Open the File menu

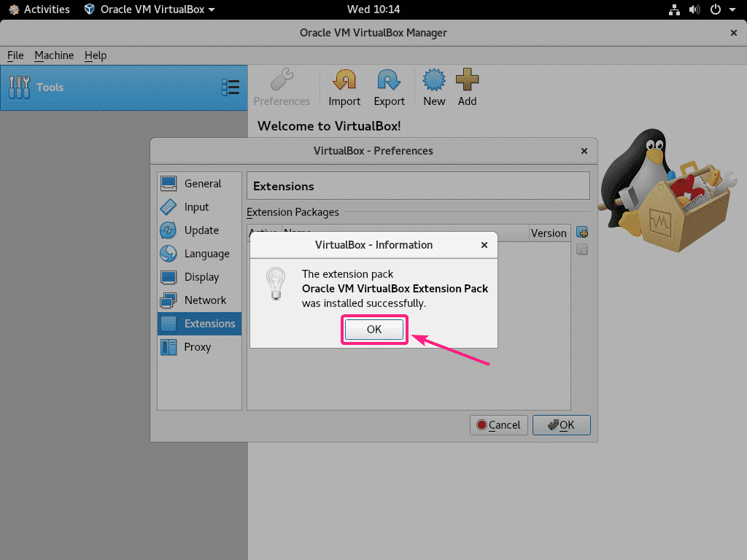pos(15,55)
